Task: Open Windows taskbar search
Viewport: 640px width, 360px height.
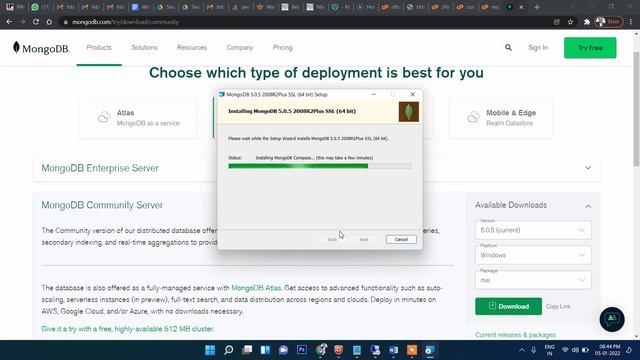Action: 229,350
